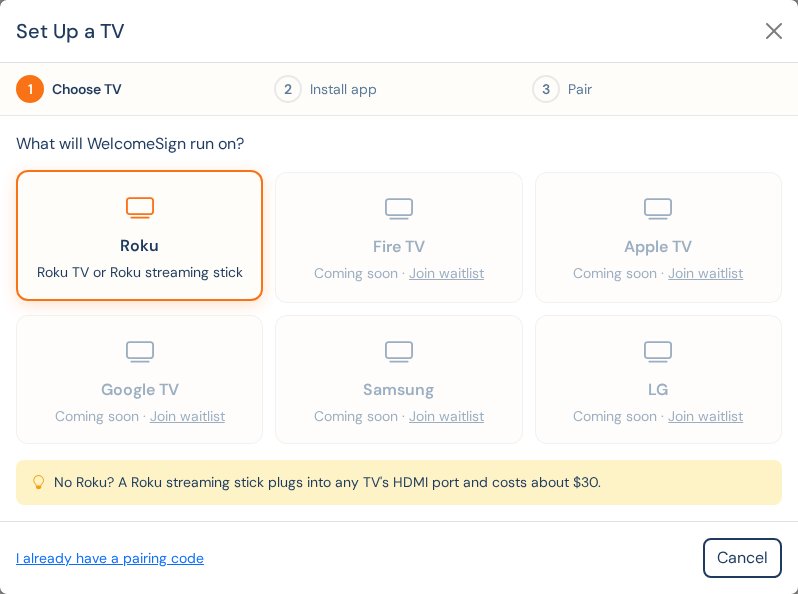Click the 'LG' card title
Image resolution: width=798 pixels, height=594 pixels.
click(x=658, y=389)
